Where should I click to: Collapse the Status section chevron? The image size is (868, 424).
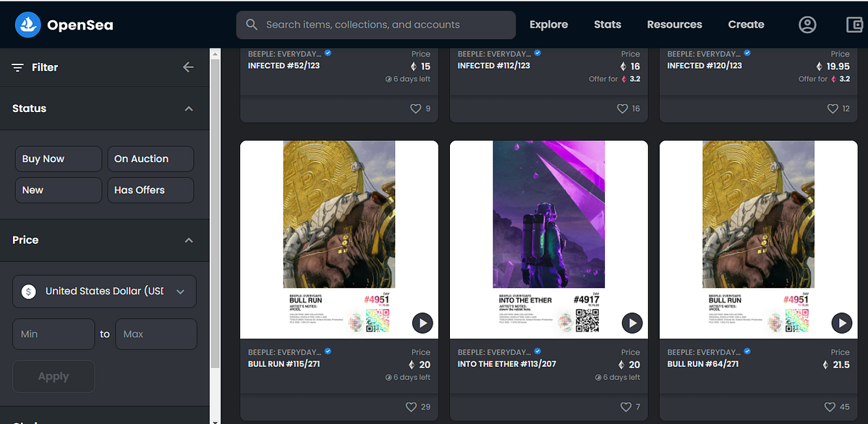coord(189,109)
